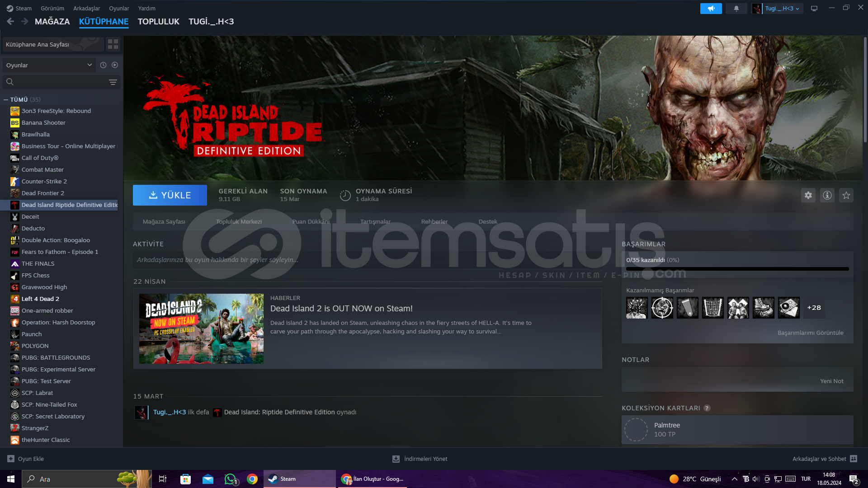The image size is (868, 488).
Task: Show the +28 remaining achievements
Action: (x=814, y=308)
